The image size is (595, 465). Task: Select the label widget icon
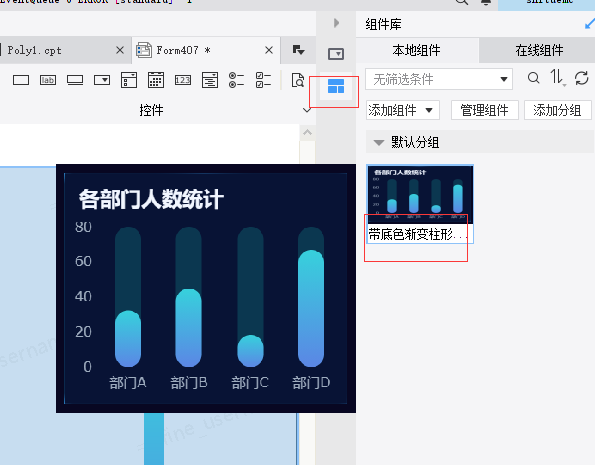(x=48, y=80)
